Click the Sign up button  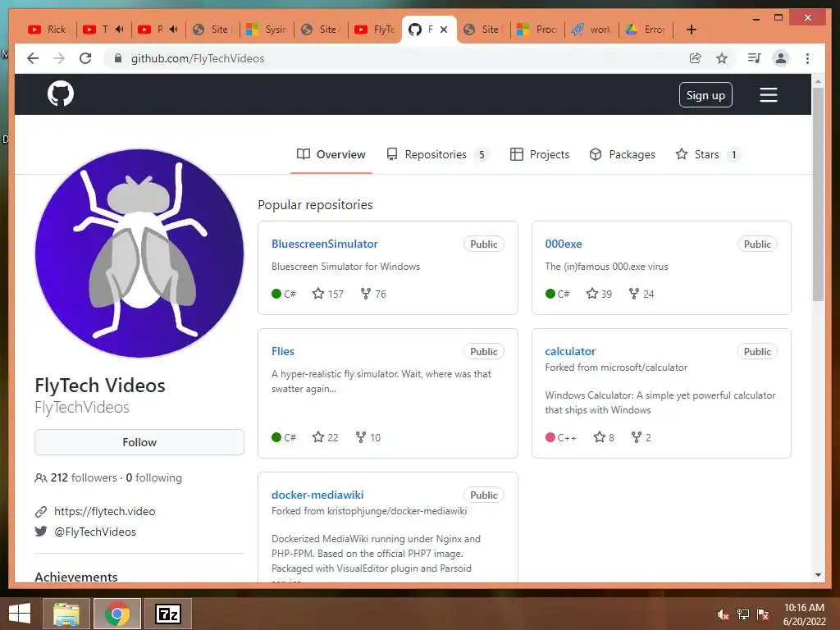705,95
